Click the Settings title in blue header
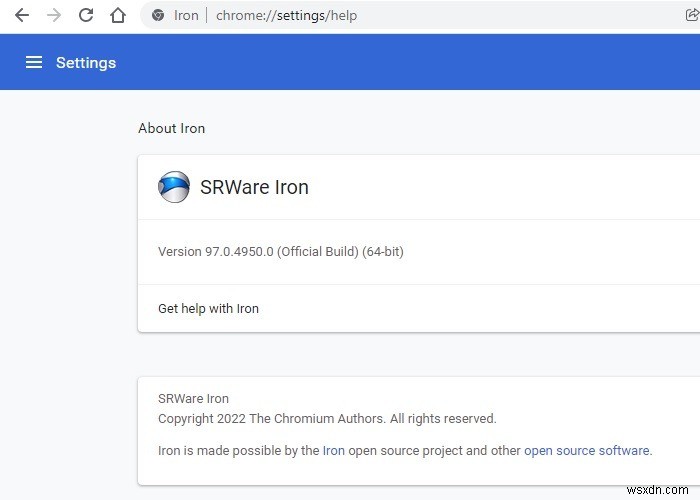Viewport: 700px width, 500px height. click(86, 62)
